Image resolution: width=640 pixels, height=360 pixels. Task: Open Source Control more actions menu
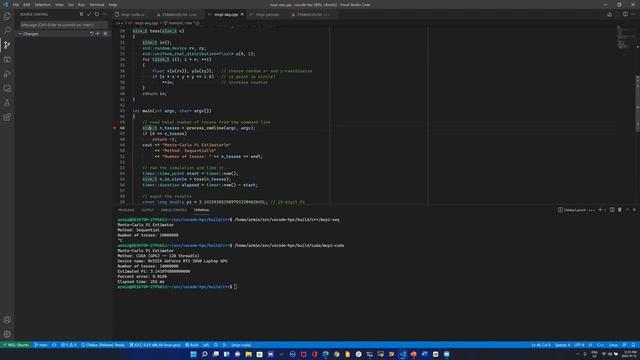(x=105, y=14)
